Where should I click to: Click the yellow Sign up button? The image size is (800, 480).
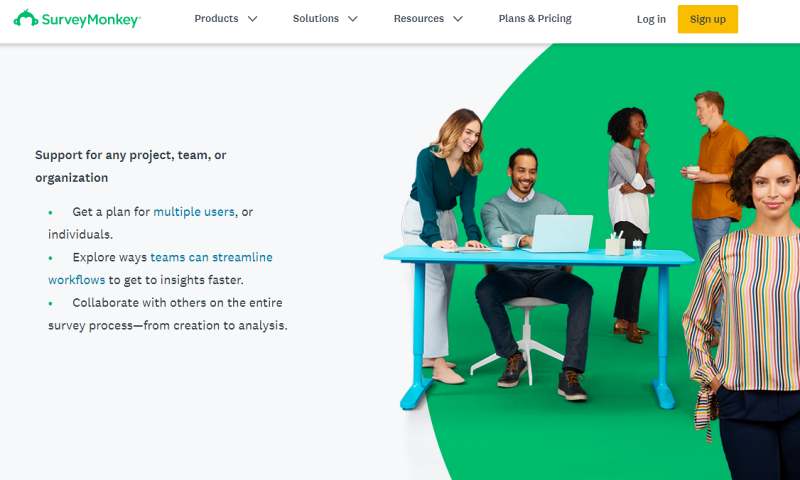708,19
